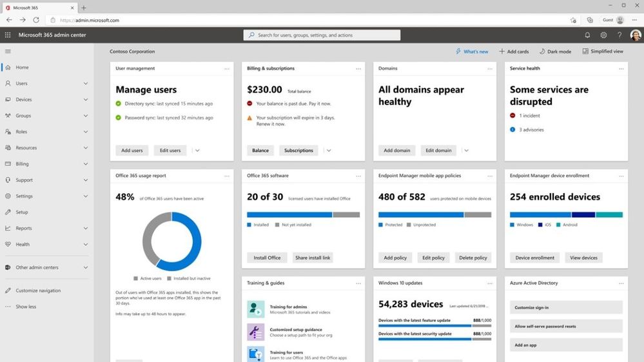Open more options on Service health card
644x362 pixels.
(x=621, y=68)
